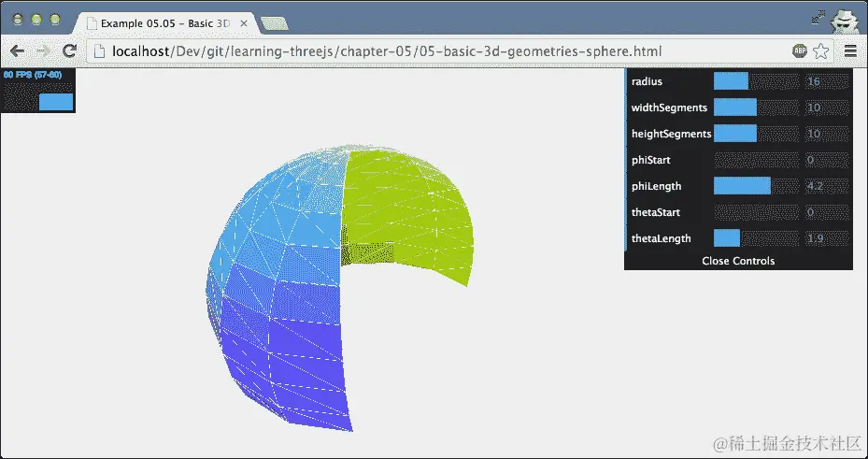Click the phiLength value field 4.2
The image size is (868, 459).
point(827,186)
